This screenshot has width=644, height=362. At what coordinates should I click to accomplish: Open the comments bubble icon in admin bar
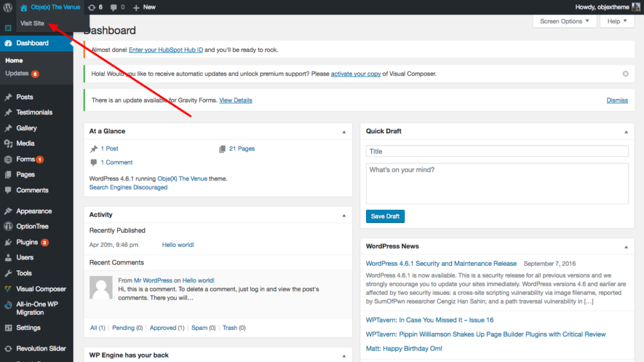114,8
